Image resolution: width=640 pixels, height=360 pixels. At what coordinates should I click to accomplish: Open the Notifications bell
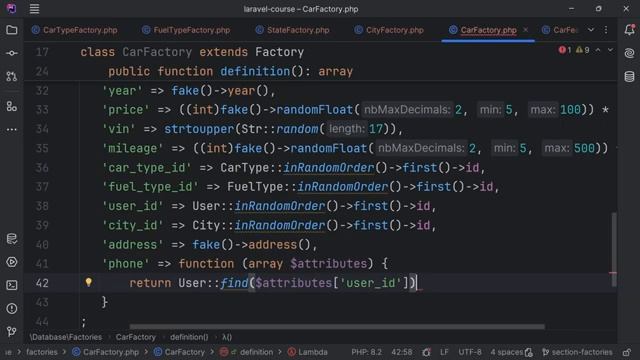click(629, 30)
